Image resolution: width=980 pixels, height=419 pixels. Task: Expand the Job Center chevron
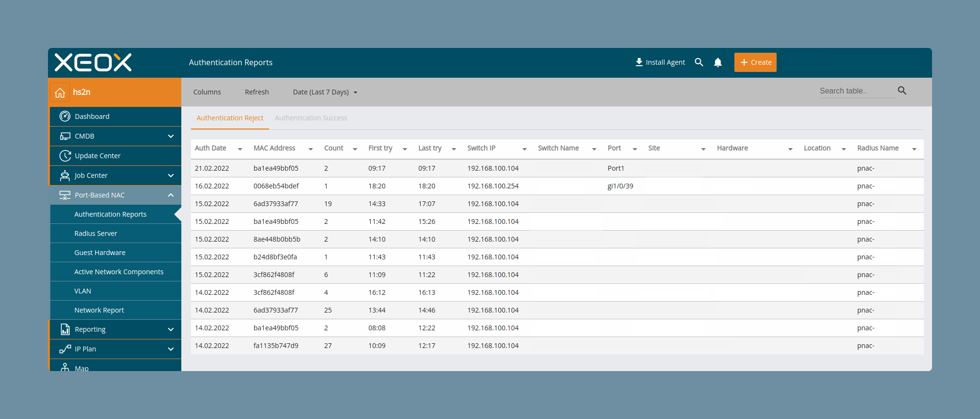pos(171,175)
